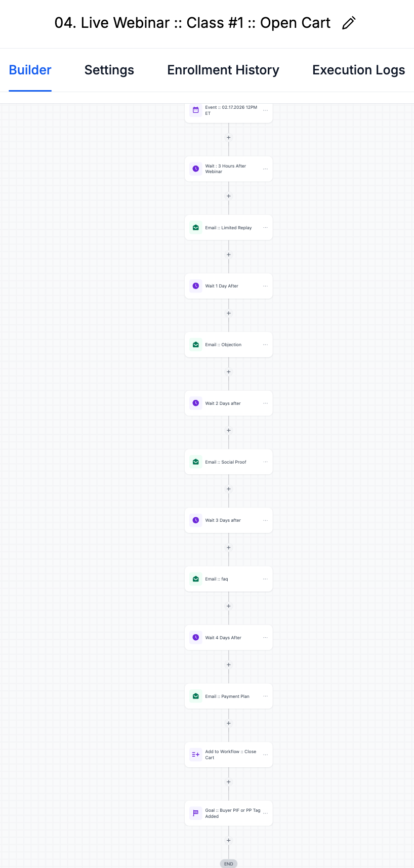The image size is (414, 868).
Task: Click the clock icon on Wait 2 Days step
Action: (196, 403)
